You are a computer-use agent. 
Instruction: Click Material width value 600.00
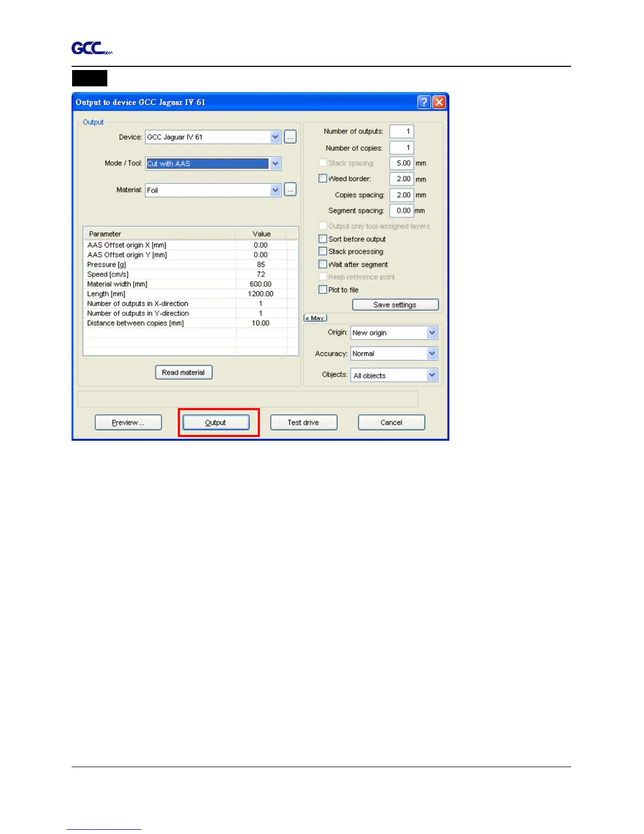[x=261, y=284]
